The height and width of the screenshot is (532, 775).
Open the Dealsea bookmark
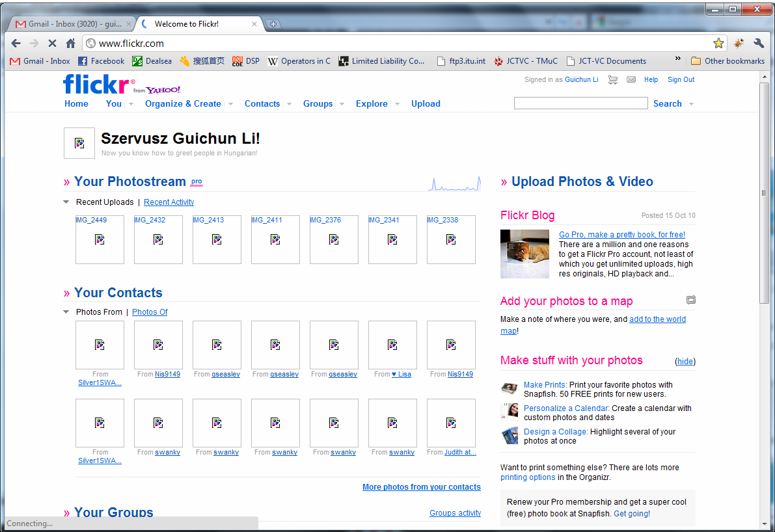click(x=152, y=61)
